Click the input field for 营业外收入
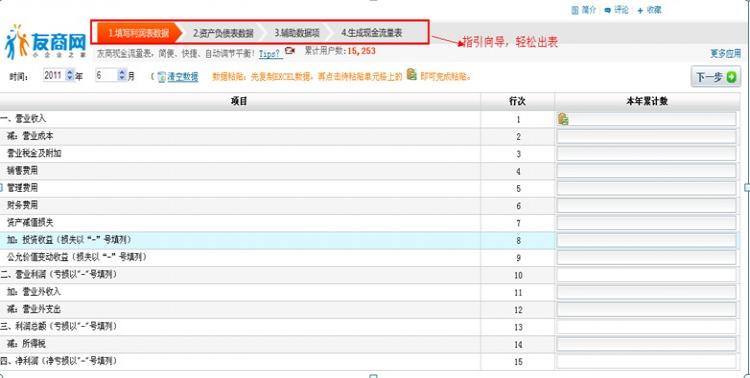The image size is (750, 378). 646,292
